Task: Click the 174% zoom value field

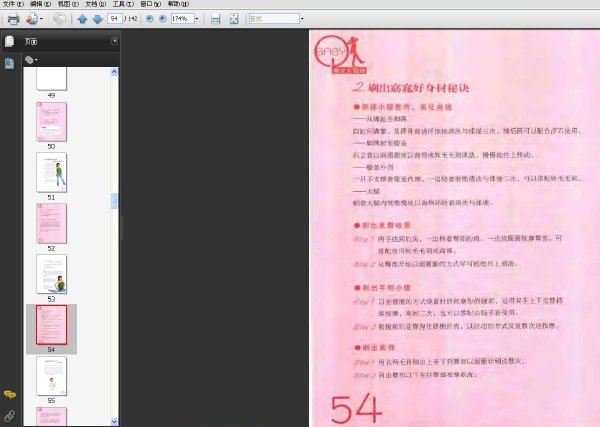Action: 182,18
